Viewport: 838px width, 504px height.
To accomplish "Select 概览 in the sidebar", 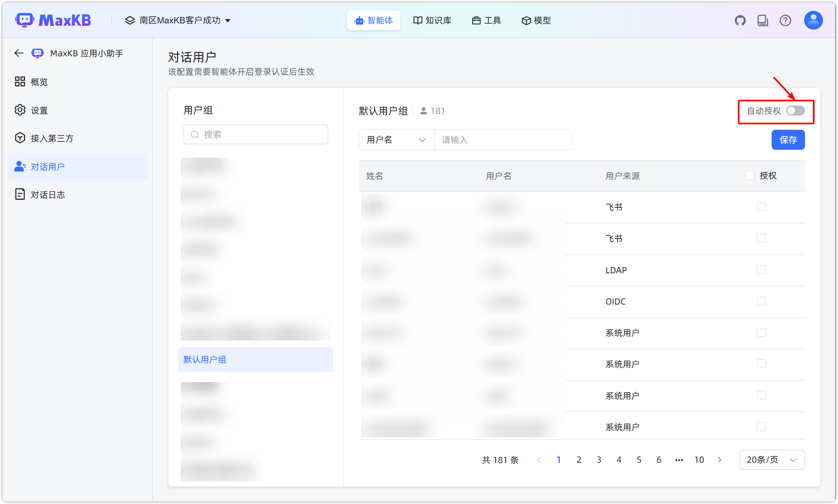I will pyautogui.click(x=39, y=82).
